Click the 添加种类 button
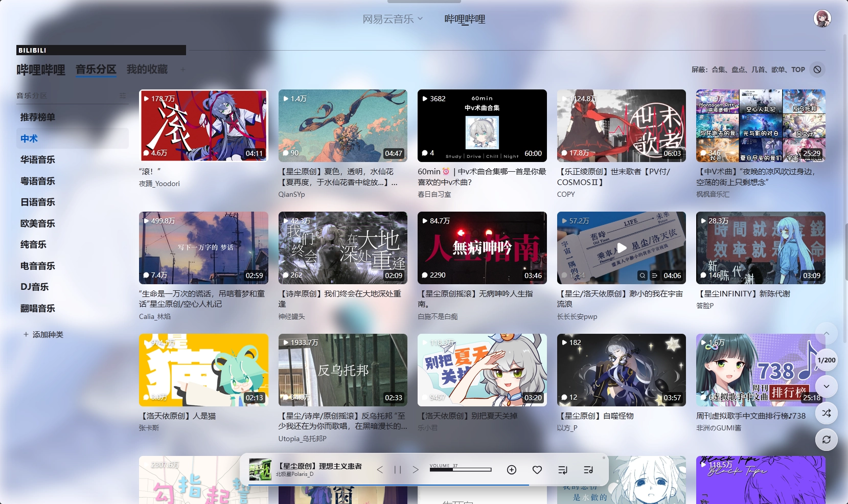Image resolution: width=848 pixels, height=504 pixels. coord(43,334)
